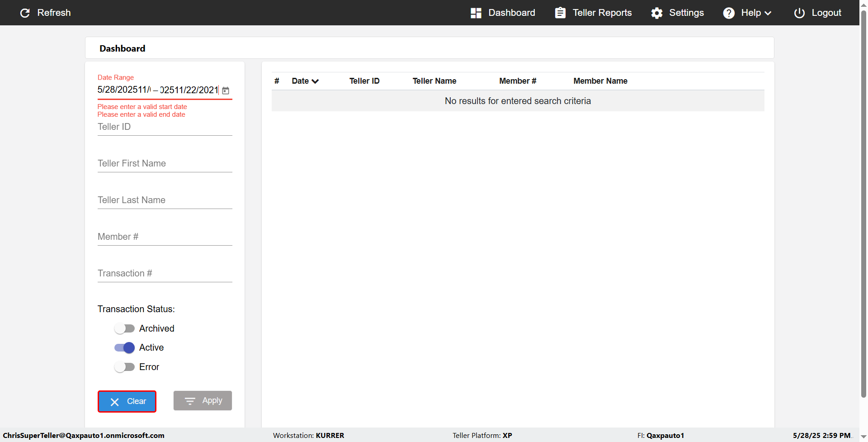Sort by the Member Name column header
The image size is (868, 442).
(x=600, y=81)
